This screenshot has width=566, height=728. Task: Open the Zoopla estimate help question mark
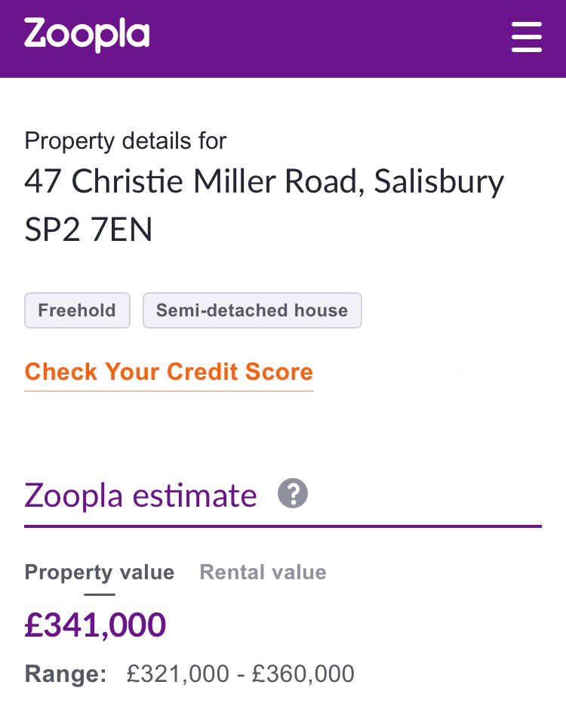click(x=293, y=493)
